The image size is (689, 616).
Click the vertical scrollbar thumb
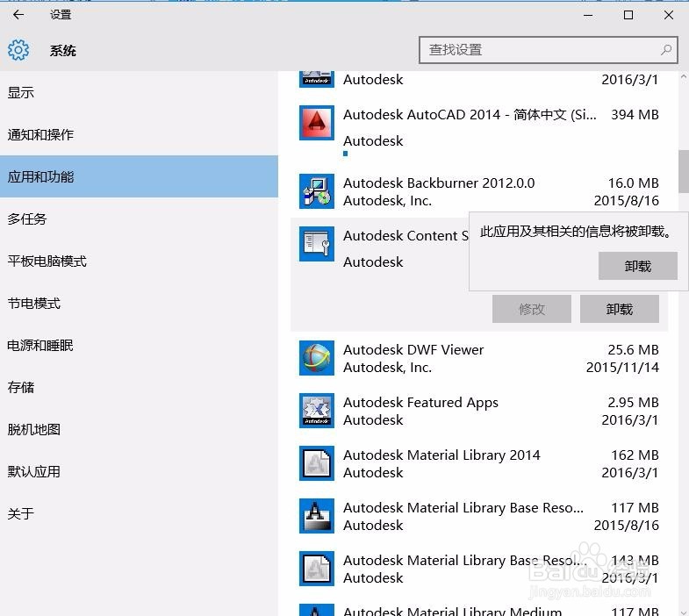coord(683,171)
